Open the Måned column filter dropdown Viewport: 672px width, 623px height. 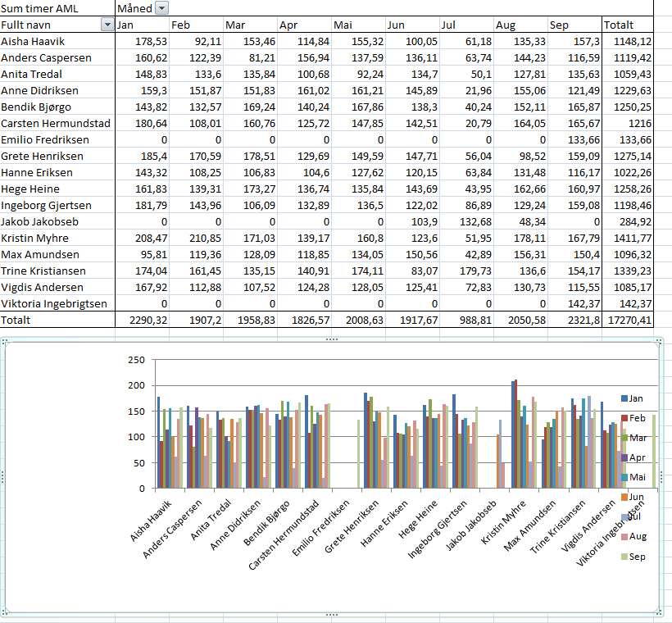pyautogui.click(x=161, y=8)
